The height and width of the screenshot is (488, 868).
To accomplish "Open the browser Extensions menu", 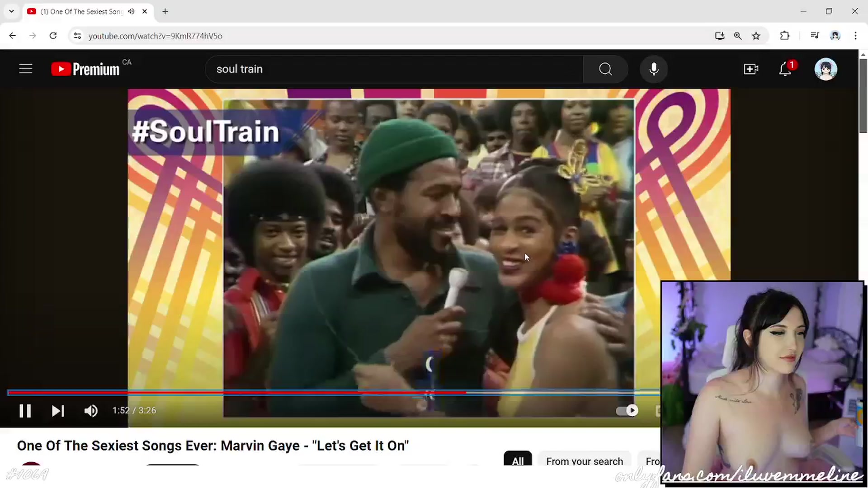I will 785,36.
